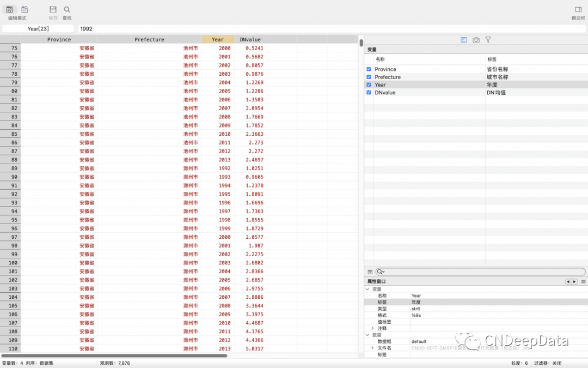The image size is (588, 368).
Task: Click the 数据框 value default
Action: [x=419, y=341]
